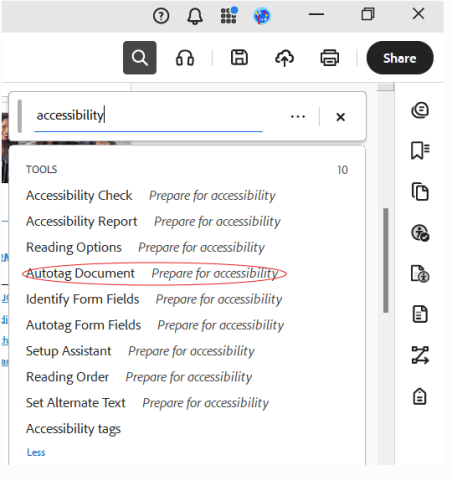
Task: Open the page thumbnails panel icon
Action: coord(420,191)
